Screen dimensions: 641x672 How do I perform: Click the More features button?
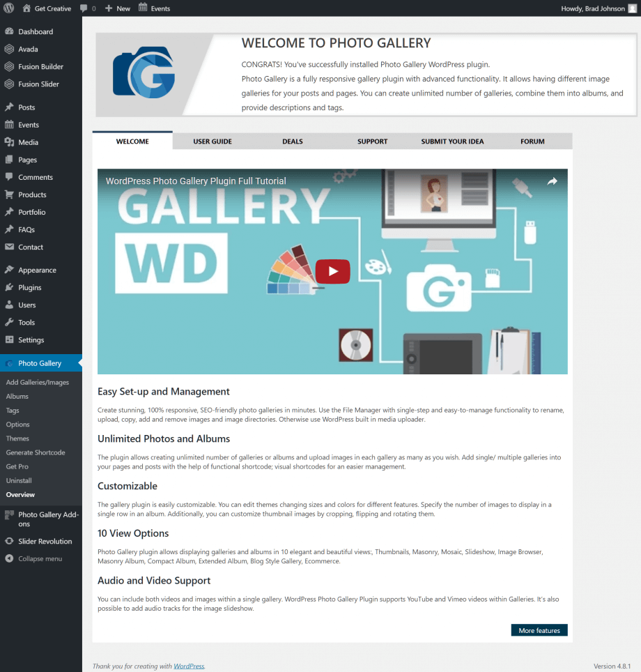coord(539,629)
